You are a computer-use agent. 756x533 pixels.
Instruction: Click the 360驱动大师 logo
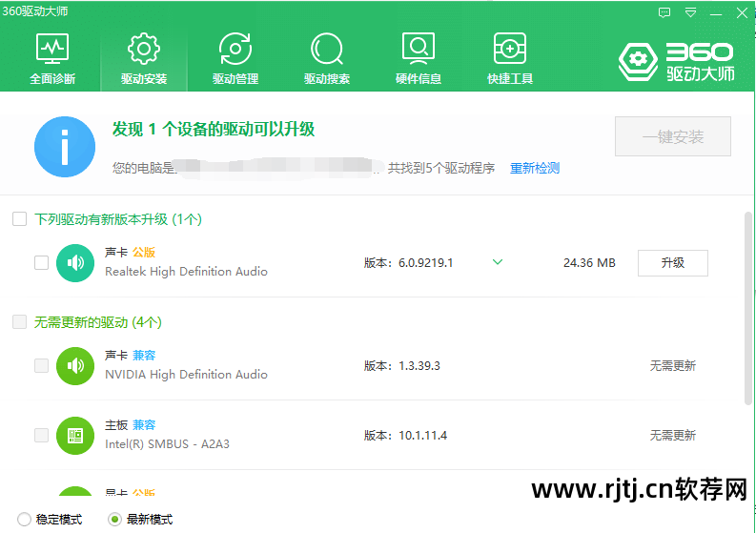677,62
